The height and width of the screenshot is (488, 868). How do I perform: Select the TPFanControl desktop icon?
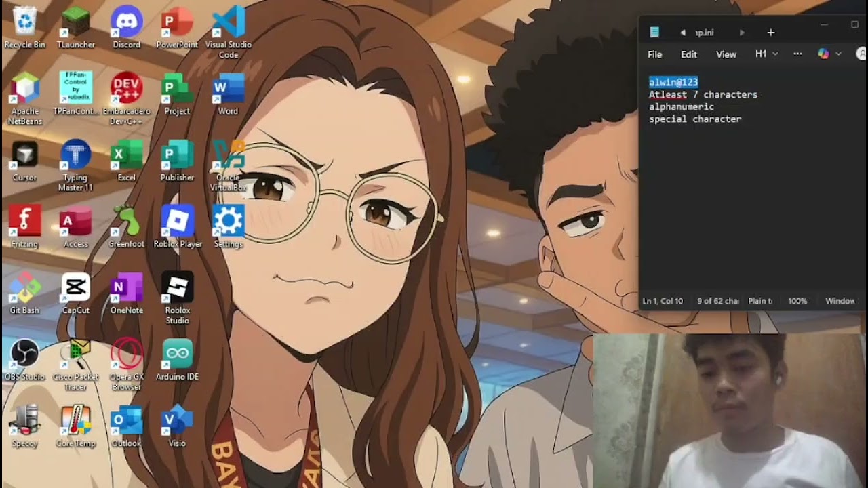75,94
